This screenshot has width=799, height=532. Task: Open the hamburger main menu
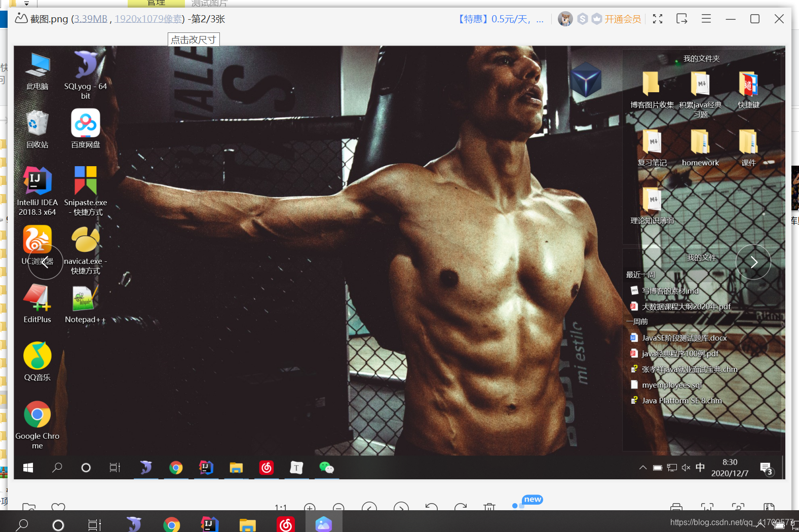tap(706, 19)
